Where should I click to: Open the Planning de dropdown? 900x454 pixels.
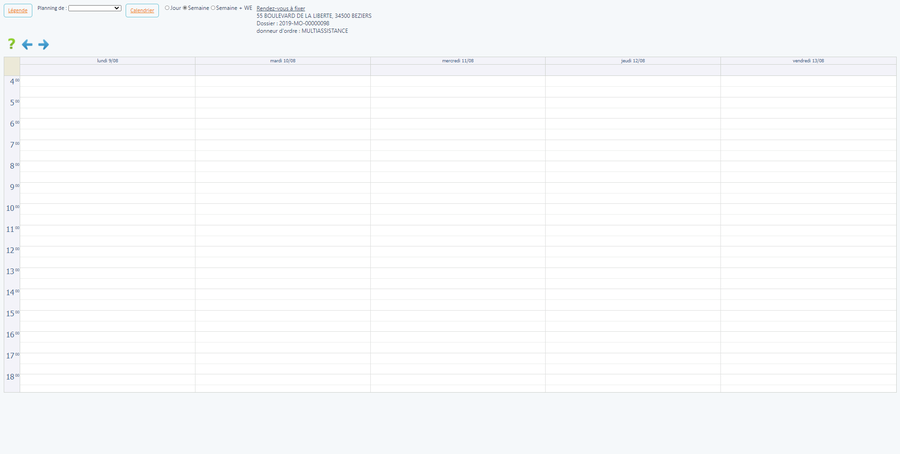click(x=95, y=8)
